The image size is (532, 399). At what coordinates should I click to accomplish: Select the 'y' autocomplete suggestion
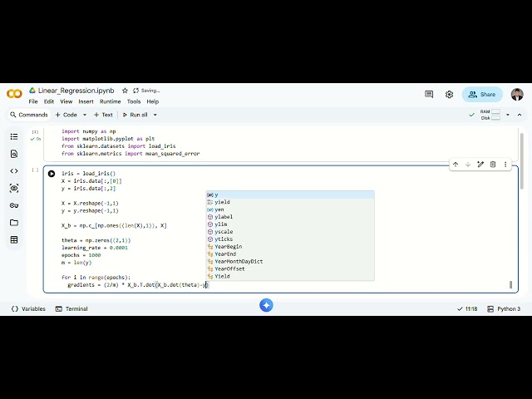point(290,195)
